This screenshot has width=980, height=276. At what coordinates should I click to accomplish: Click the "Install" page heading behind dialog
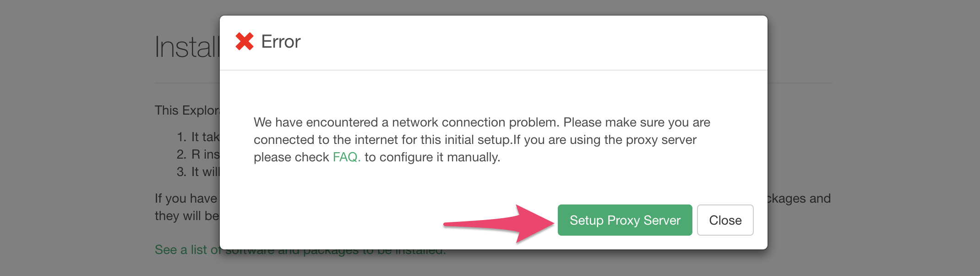(x=187, y=47)
